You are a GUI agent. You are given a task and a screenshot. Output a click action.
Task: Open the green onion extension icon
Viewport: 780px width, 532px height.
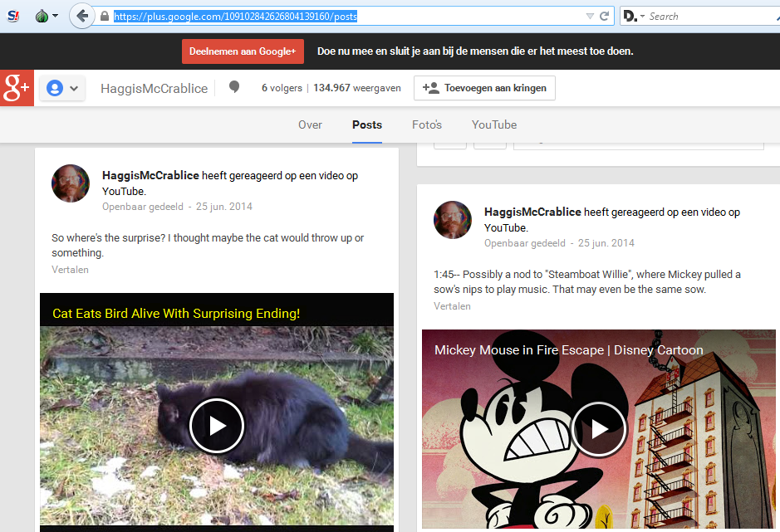tap(47, 17)
